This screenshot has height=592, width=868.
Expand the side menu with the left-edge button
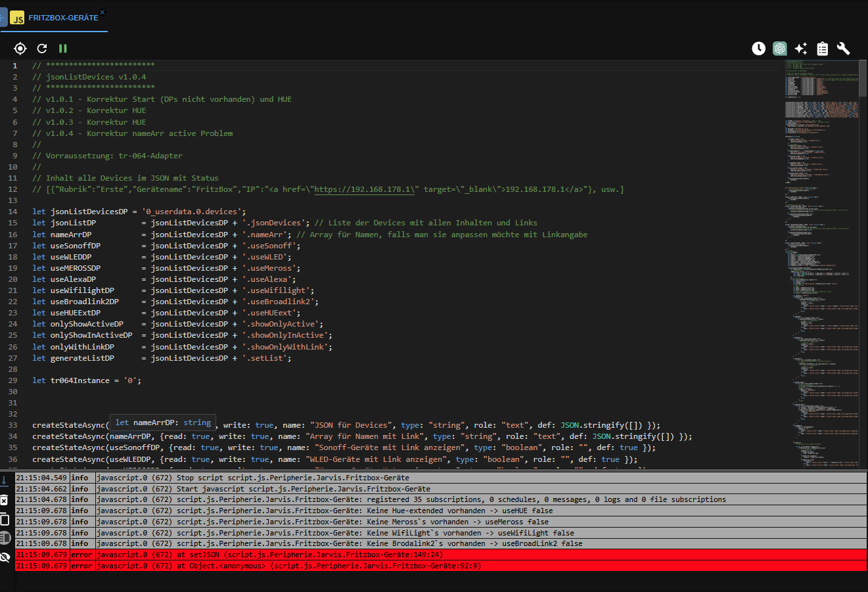click(3, 18)
